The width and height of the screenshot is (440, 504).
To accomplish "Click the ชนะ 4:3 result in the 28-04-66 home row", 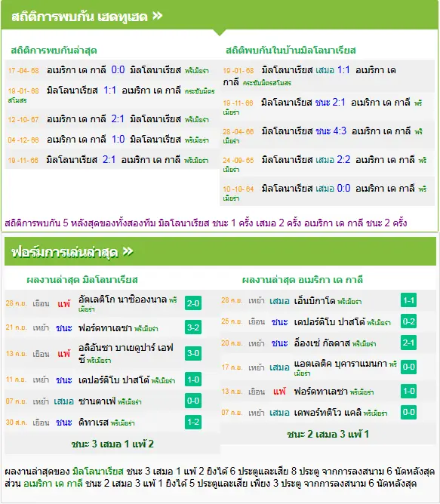I will (x=331, y=131).
